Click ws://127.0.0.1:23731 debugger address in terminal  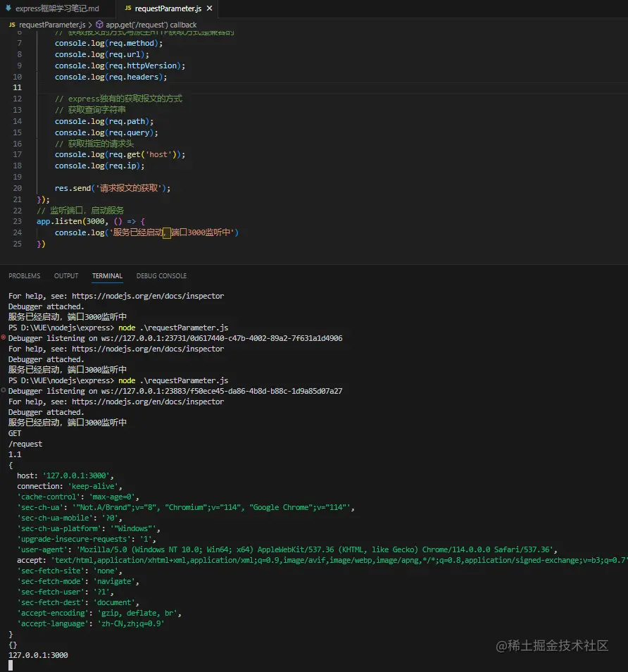pos(222,338)
